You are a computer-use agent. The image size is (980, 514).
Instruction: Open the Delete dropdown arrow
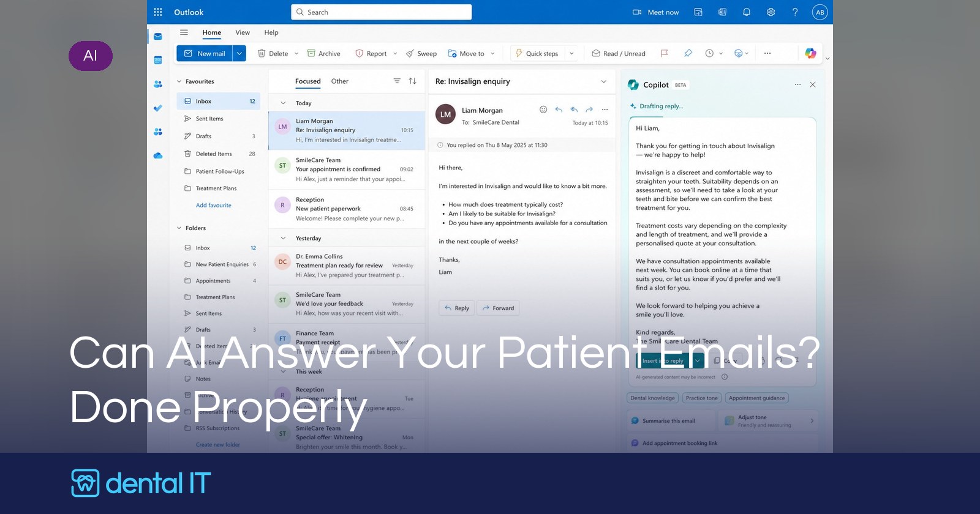[296, 54]
